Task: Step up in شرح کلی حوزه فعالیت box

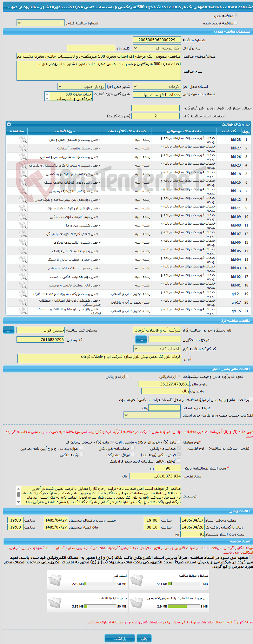Action: tap(47, 94)
